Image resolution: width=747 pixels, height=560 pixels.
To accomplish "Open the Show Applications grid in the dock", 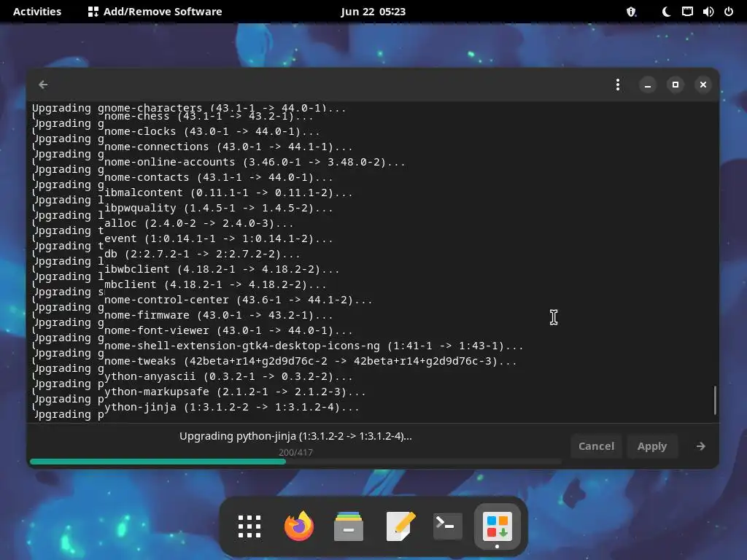I will (249, 526).
